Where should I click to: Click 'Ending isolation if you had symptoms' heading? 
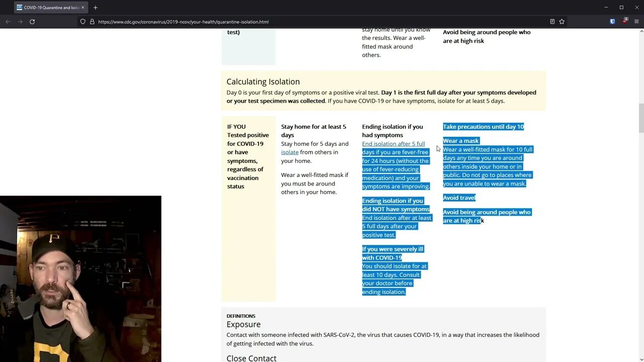point(392,131)
